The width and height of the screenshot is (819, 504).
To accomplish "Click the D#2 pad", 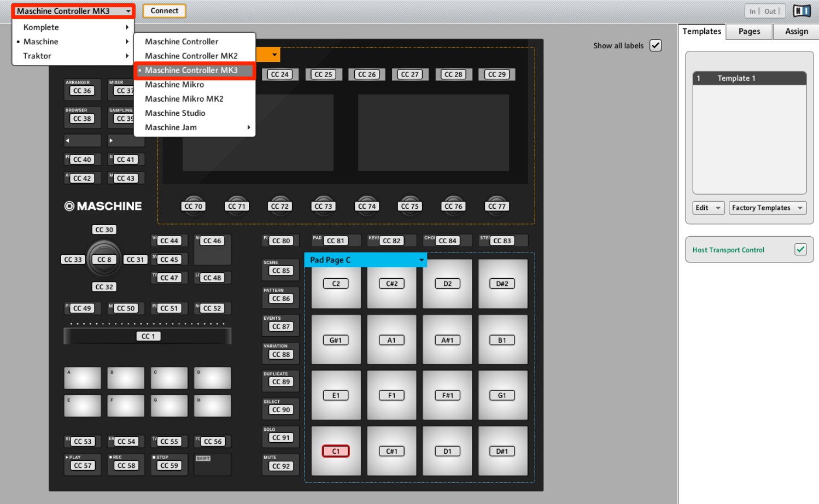I will click(502, 283).
